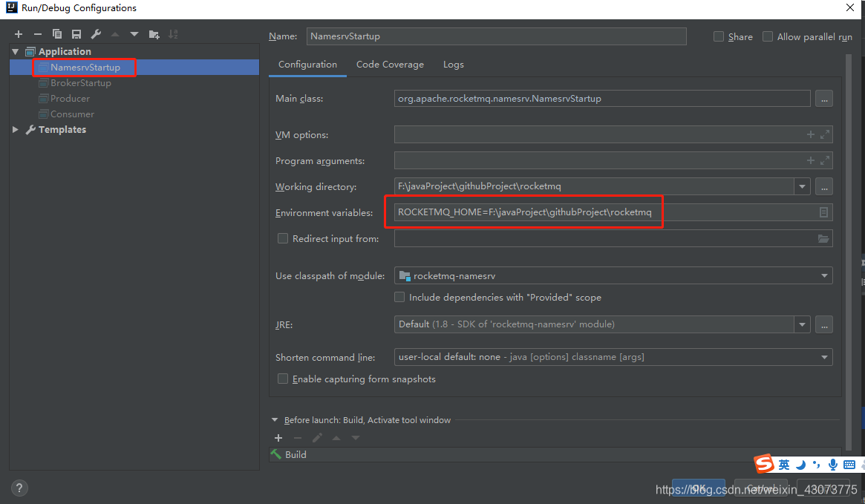Insert macro in Program arguments field
This screenshot has height=504, width=865.
click(x=810, y=160)
